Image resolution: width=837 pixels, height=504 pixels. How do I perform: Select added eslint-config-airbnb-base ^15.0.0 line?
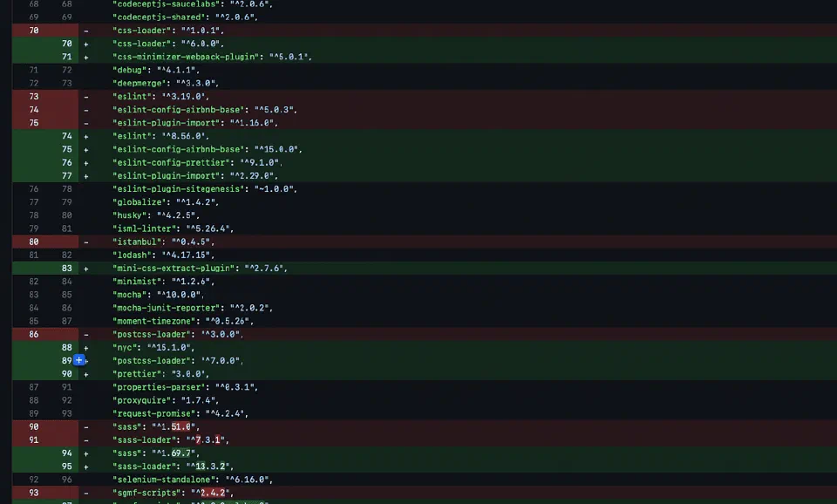(425, 149)
